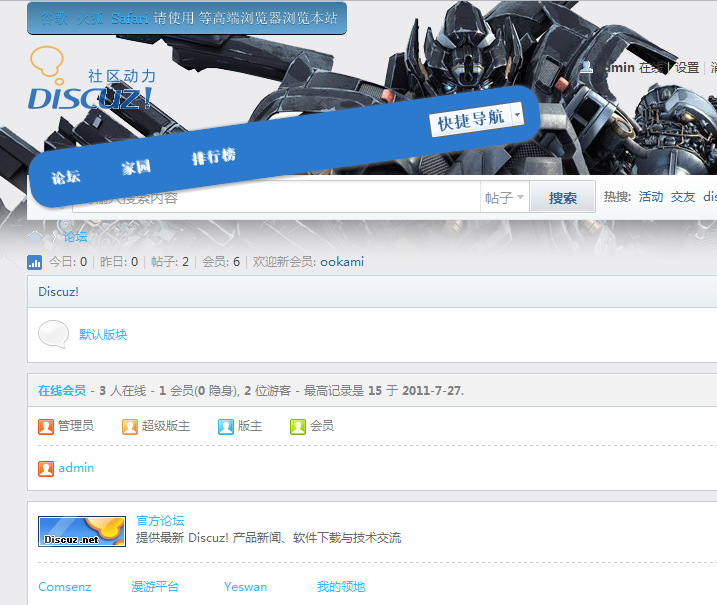The height and width of the screenshot is (605, 717).
Task: Click the 活动 hot search link
Action: 651,197
